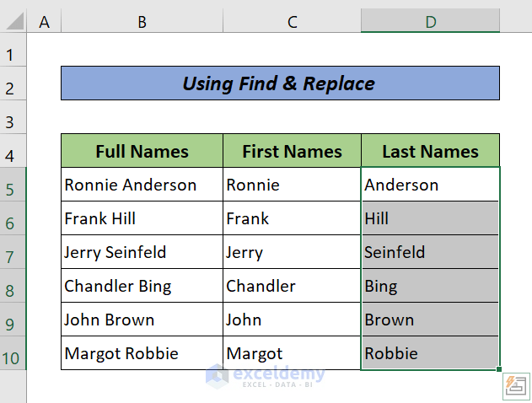Click the 'Using Find & Replace' title cell

point(280,83)
